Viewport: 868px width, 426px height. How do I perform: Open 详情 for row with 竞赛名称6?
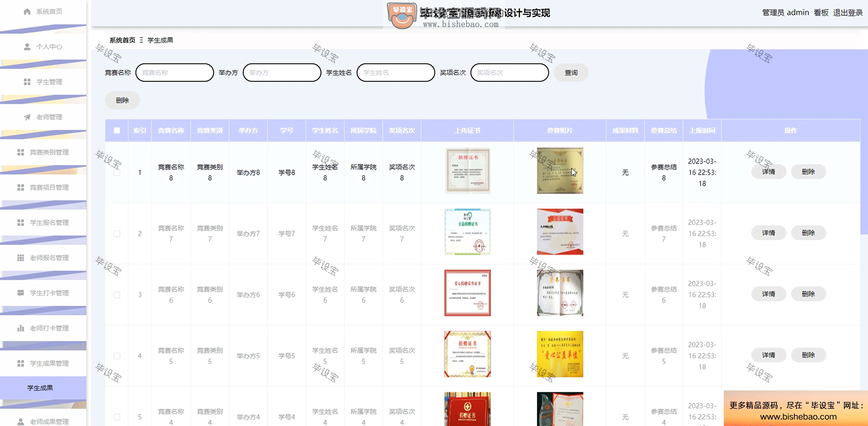[768, 294]
